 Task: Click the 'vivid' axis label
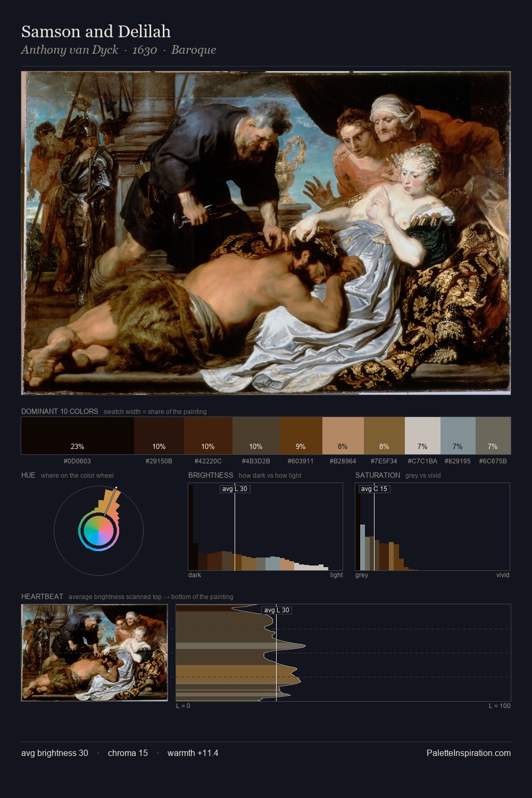pos(503,575)
